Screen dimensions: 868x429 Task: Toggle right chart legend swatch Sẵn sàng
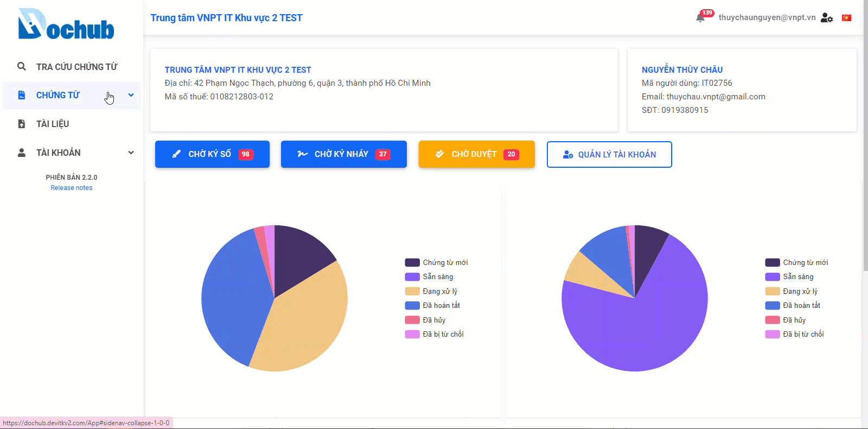[x=773, y=277]
